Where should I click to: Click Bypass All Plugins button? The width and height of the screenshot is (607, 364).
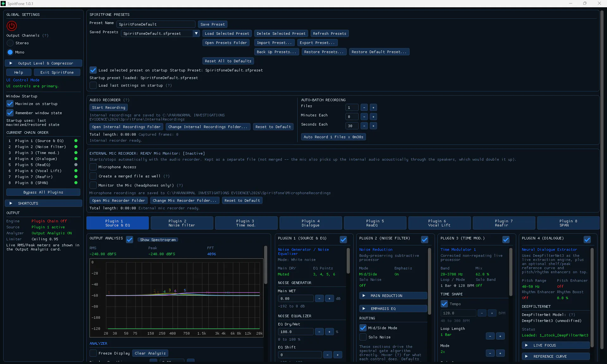[x=43, y=192]
